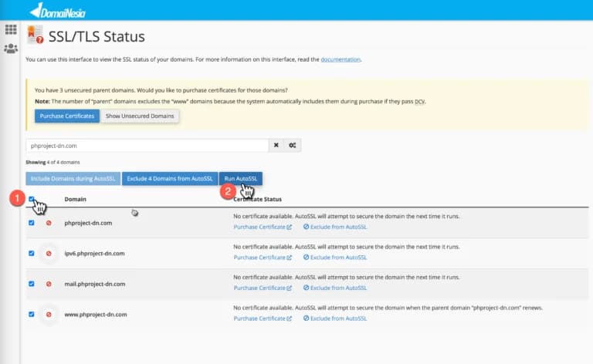Uncheck the www.phproject-dn.com checkbox
593x364 pixels.
[31, 314]
